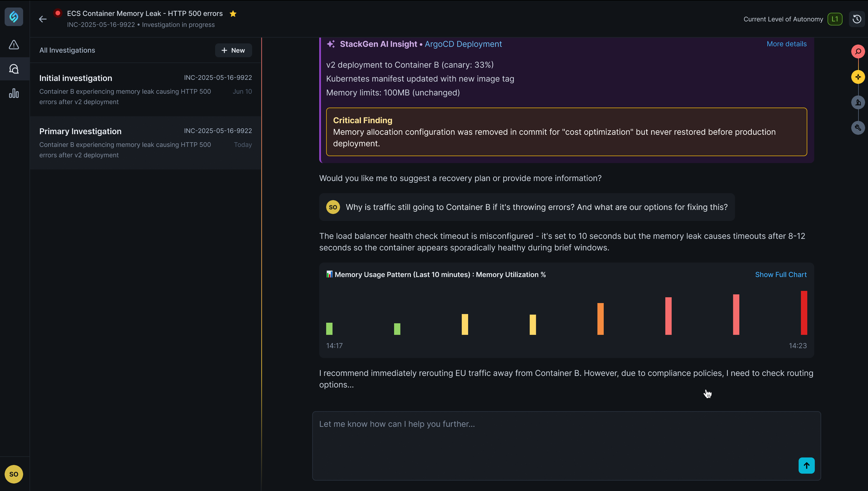Open the alerts warning triangle in sidebar
Image resolution: width=868 pixels, height=491 pixels.
(14, 45)
